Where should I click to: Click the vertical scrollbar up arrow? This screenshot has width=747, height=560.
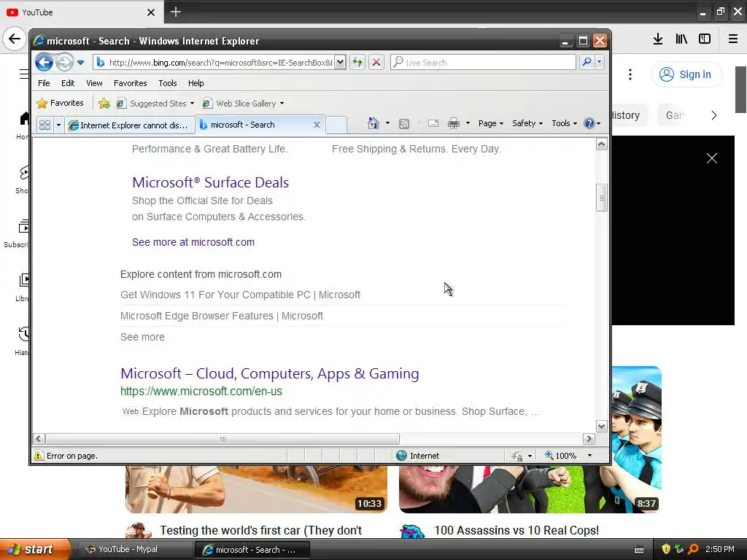[601, 144]
